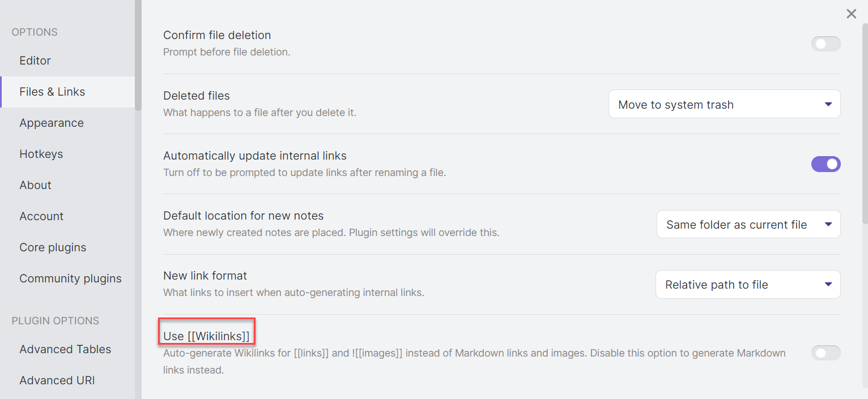Open the Default location for new notes dropdown
This screenshot has height=399, width=868.
coord(748,224)
